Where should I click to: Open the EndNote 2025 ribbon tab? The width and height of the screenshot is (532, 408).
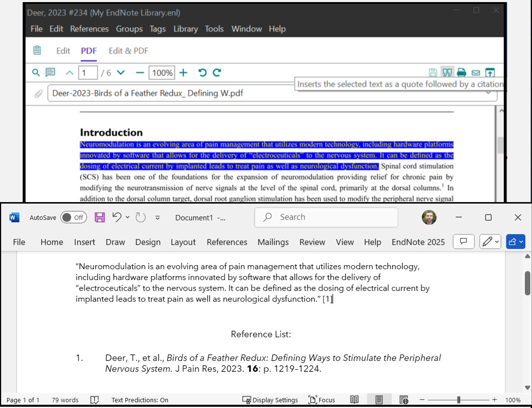[418, 242]
